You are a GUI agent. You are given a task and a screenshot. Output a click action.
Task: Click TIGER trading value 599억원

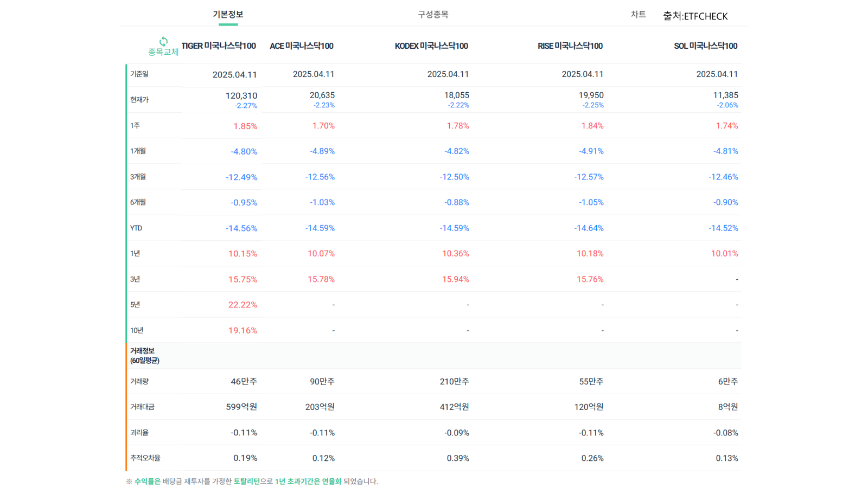(x=241, y=407)
